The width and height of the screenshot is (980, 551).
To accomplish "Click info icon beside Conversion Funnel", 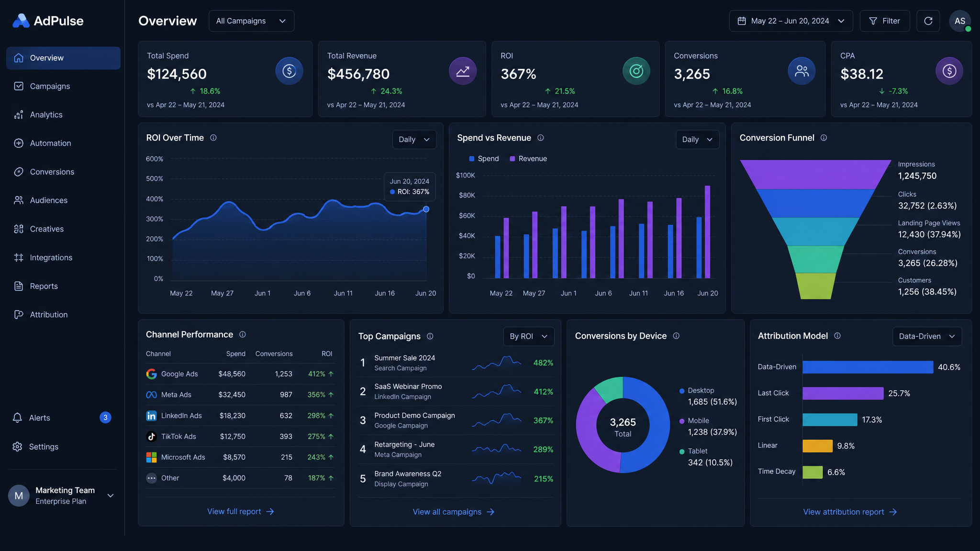I will pos(824,138).
